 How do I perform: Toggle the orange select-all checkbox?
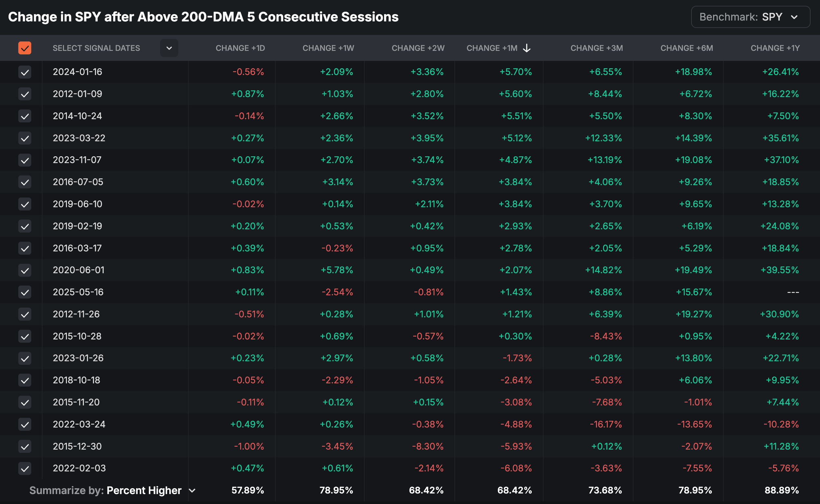pos(25,48)
